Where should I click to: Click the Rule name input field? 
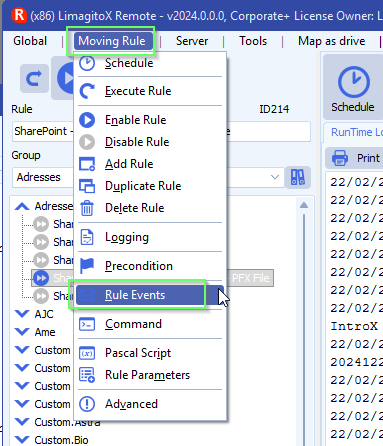coord(161,131)
